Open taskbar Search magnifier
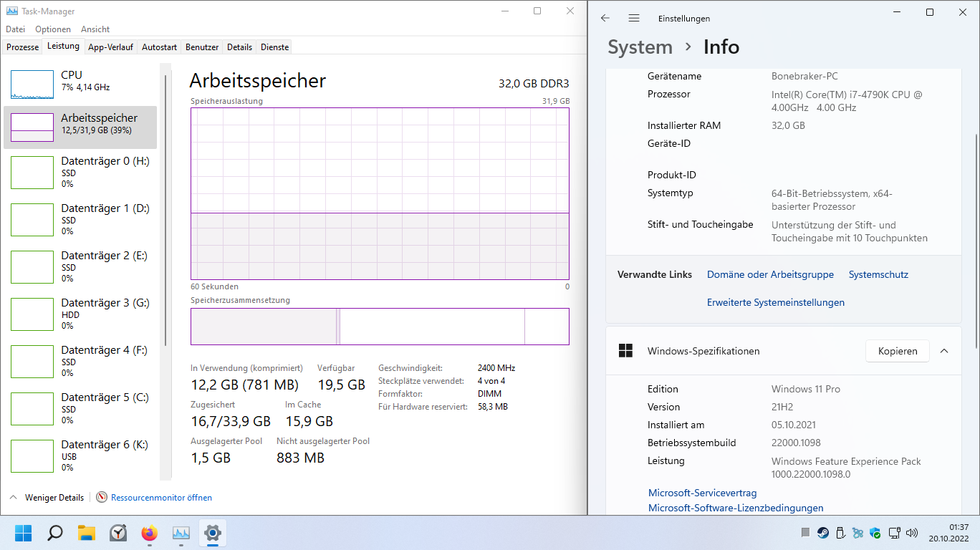Screen dimensions: 980x550 tap(55, 533)
